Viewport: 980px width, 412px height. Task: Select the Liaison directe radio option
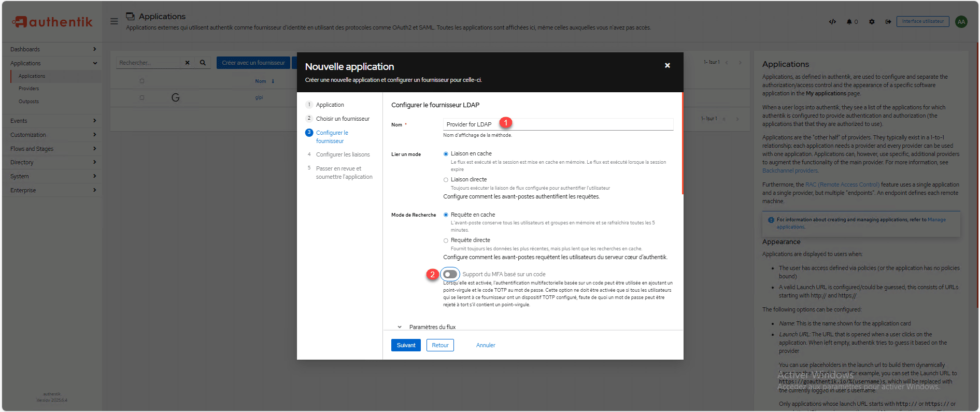pyautogui.click(x=446, y=180)
